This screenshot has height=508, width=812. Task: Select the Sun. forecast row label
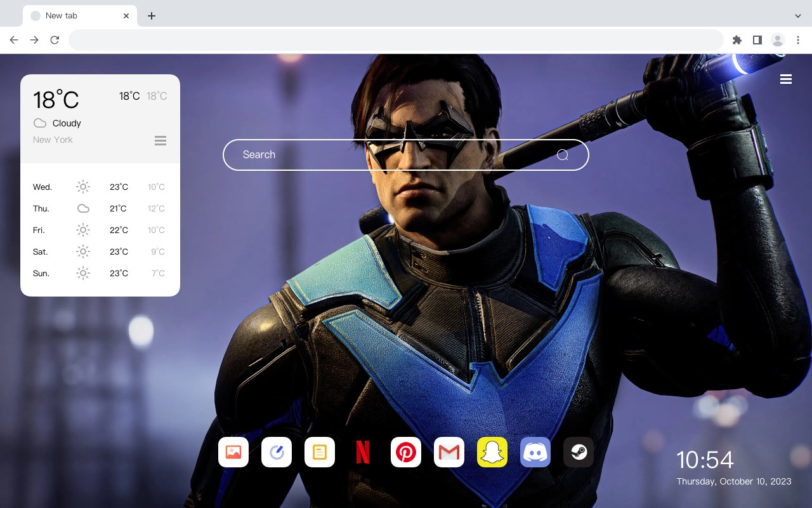(41, 274)
